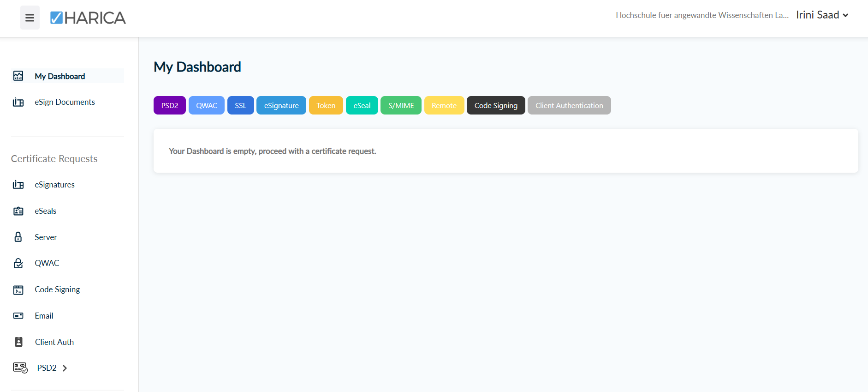Screen dimensions: 868x392
Task: Click the eSignatures sidebar icon
Action: click(x=18, y=185)
